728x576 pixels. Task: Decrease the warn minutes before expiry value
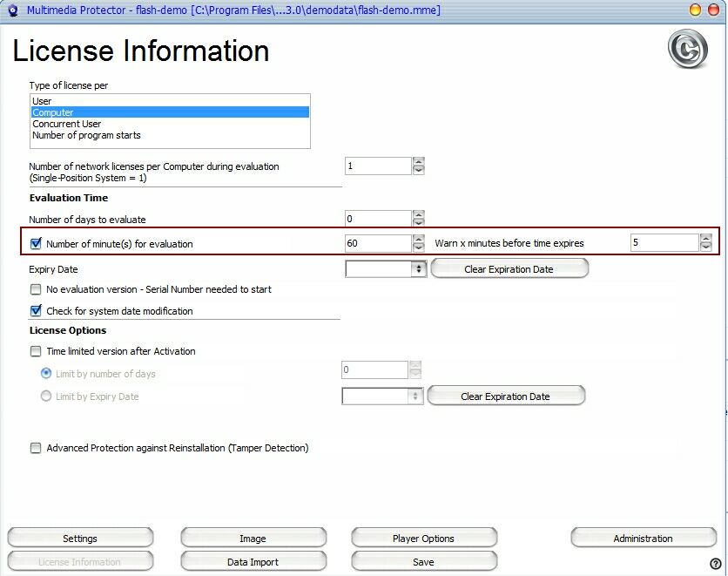704,247
